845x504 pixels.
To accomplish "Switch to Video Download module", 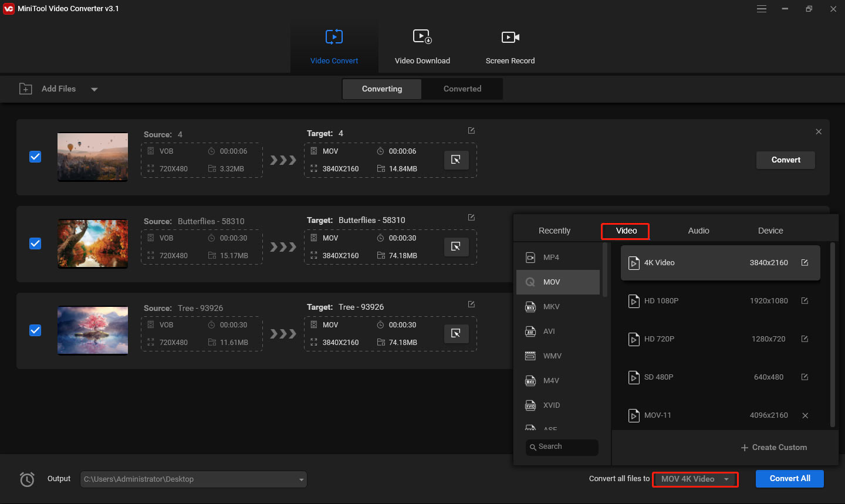I will 422,46.
